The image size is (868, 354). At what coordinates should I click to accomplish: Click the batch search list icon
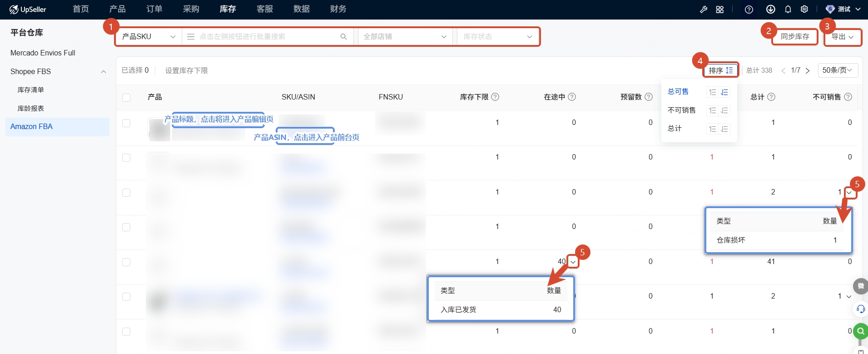(191, 36)
